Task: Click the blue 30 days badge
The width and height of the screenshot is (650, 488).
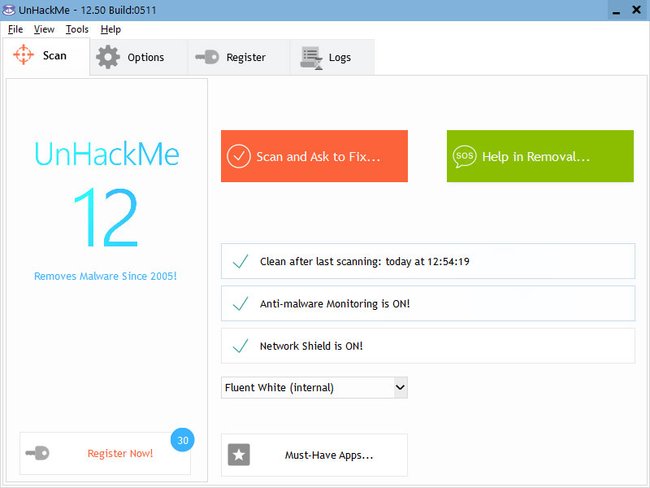Action: point(182,440)
